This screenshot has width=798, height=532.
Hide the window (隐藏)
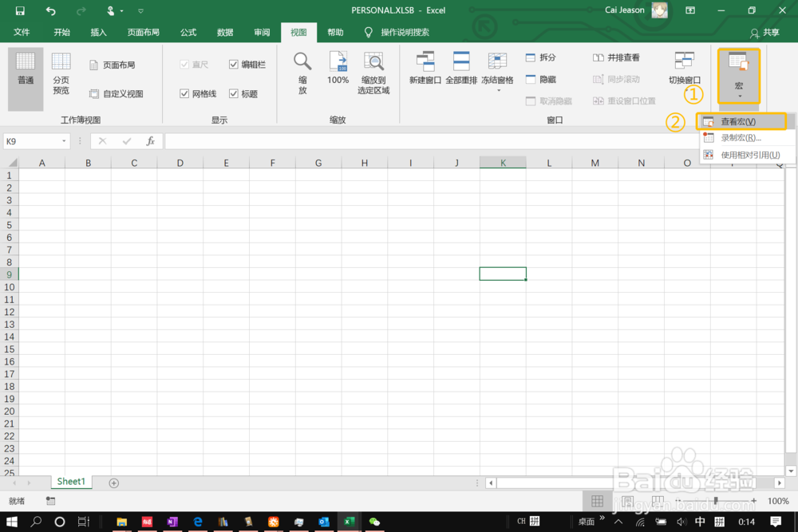(x=541, y=79)
